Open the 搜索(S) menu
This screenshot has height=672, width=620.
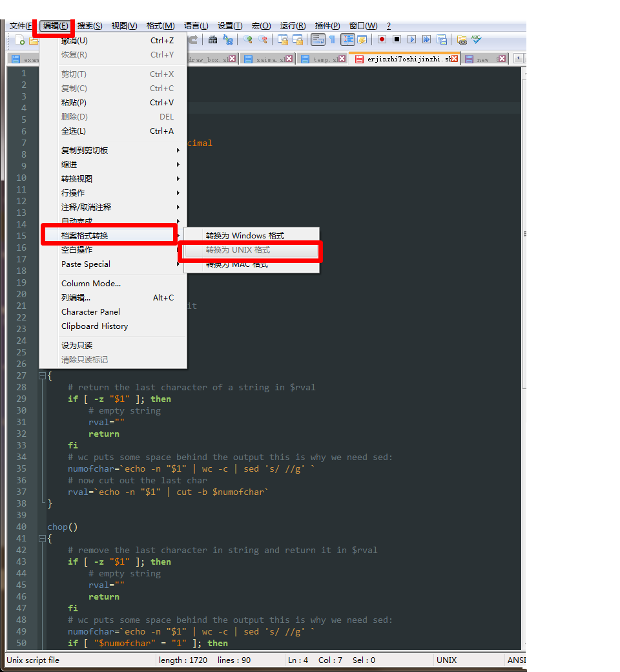(x=90, y=26)
